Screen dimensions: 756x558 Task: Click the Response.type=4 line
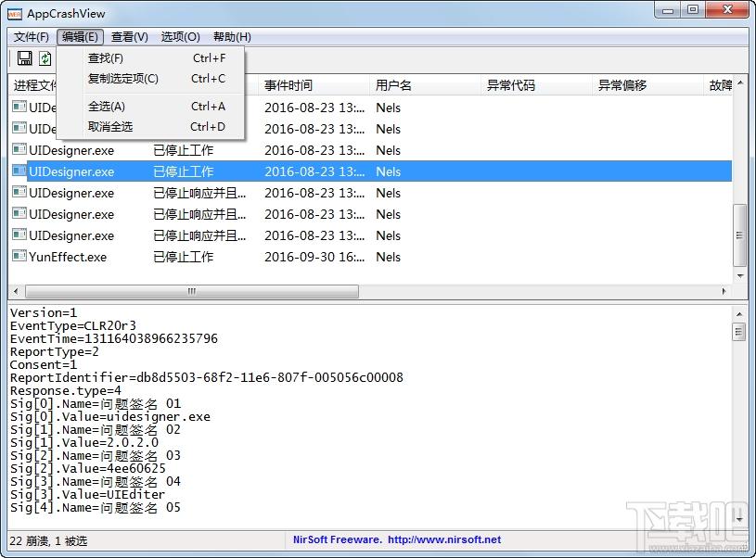pos(66,390)
